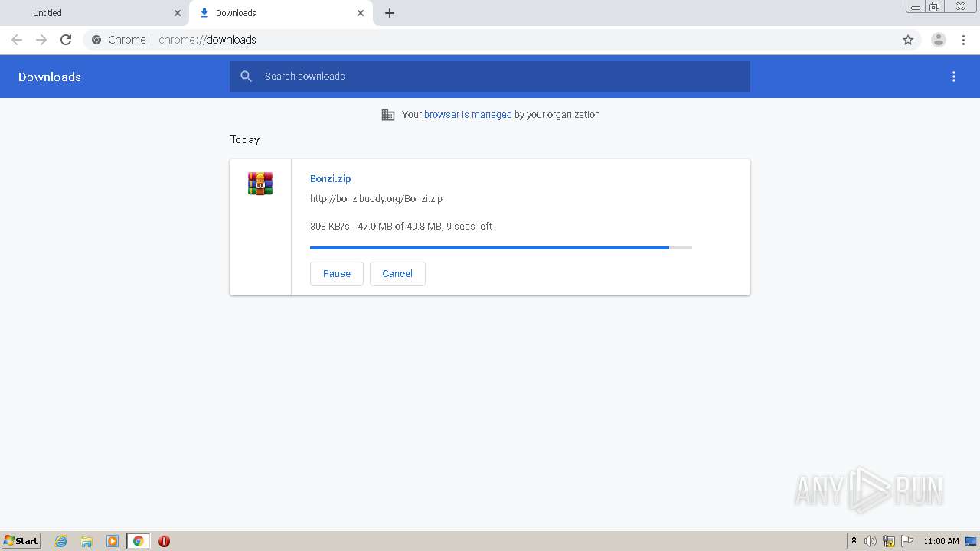Open Windows Media Player from the taskbar
Image resolution: width=980 pixels, height=551 pixels.
pos(113,541)
